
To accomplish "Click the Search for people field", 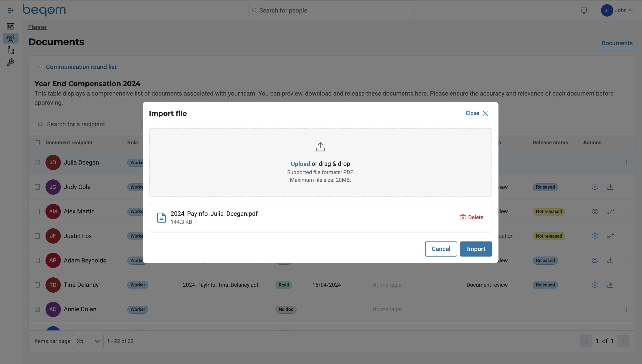I will coord(328,10).
